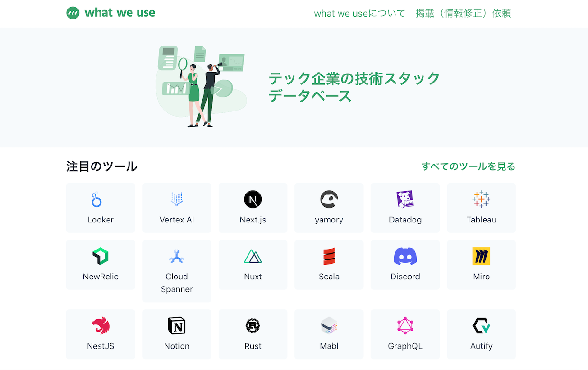This screenshot has height=370, width=588.
Task: Open the Looker tool icon
Action: 97,200
